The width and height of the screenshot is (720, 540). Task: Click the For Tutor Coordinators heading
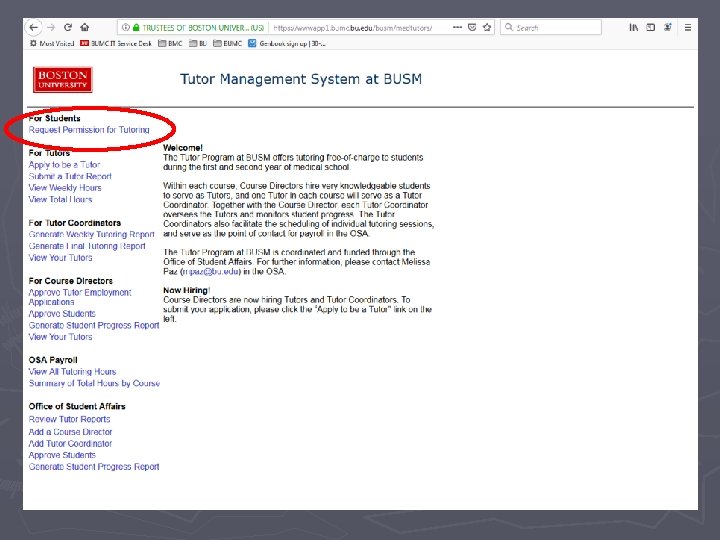[74, 223]
